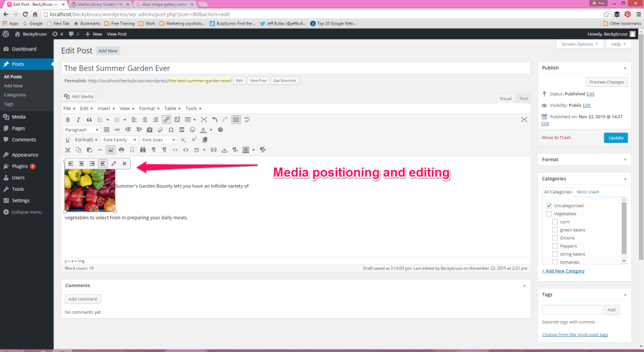644x352 pixels.
Task: Open the File menu in editor
Action: [69, 108]
